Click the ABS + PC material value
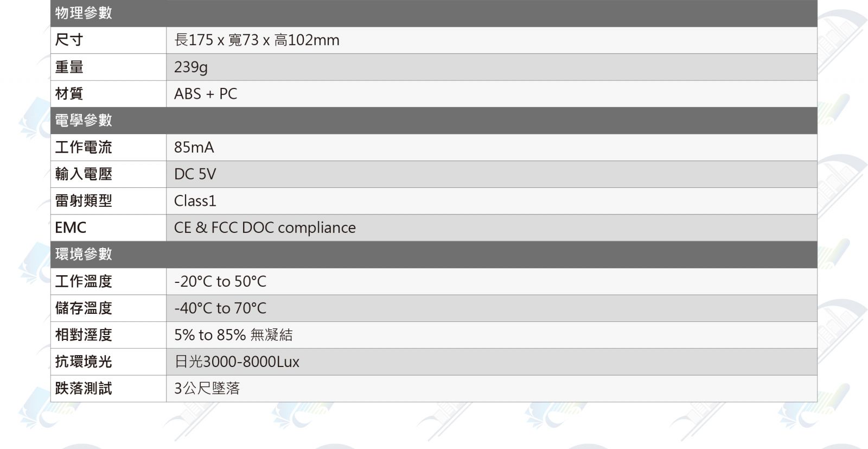 pos(205,94)
